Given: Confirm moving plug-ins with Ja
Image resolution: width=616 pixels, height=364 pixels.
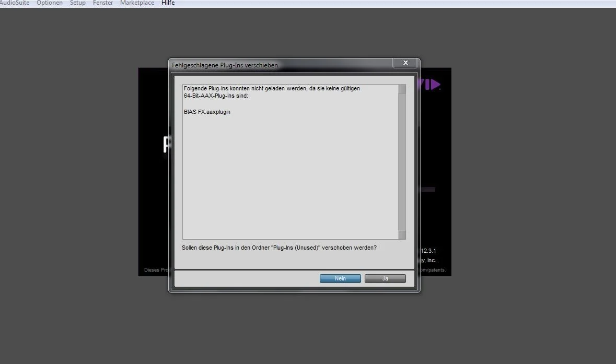Looking at the screenshot, I should [x=385, y=278].
